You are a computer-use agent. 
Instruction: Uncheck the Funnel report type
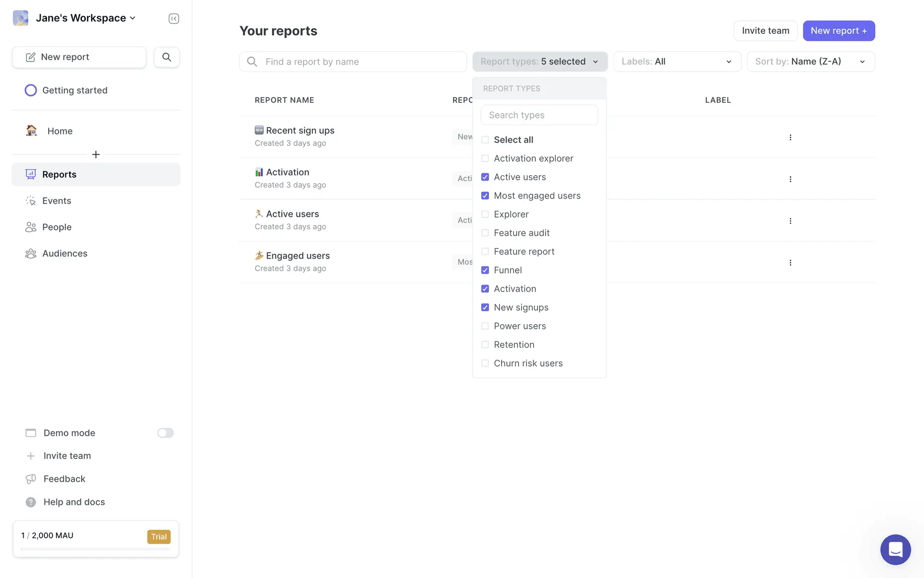(x=485, y=270)
